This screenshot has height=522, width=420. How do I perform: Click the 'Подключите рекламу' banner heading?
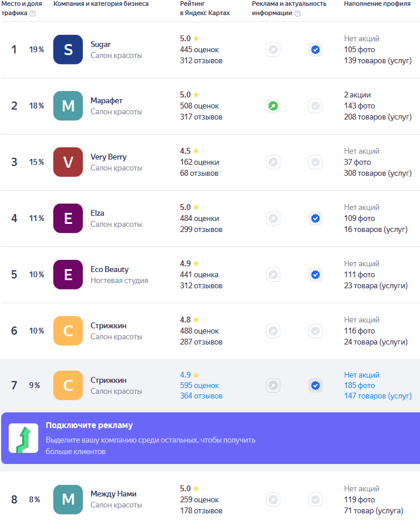89,425
